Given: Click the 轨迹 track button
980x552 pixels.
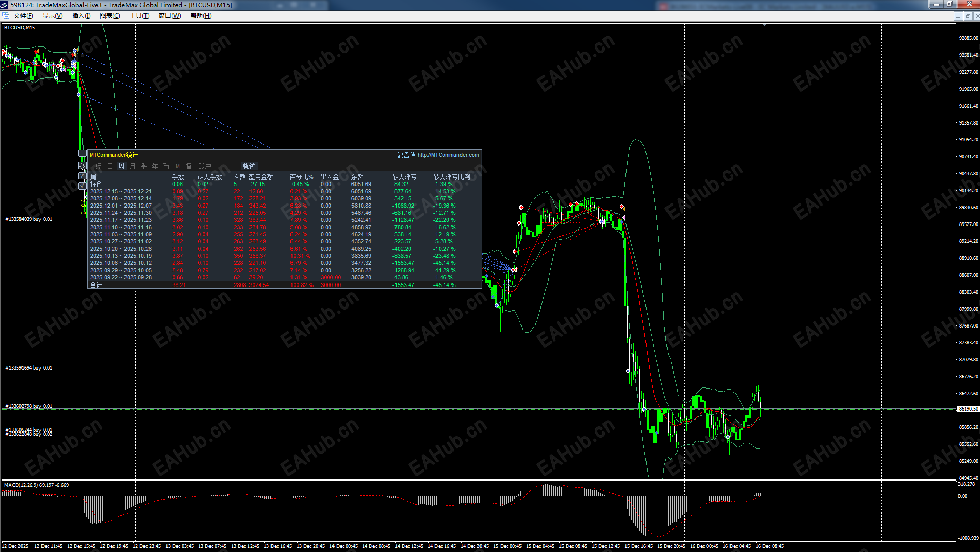Looking at the screenshot, I should click(x=249, y=166).
